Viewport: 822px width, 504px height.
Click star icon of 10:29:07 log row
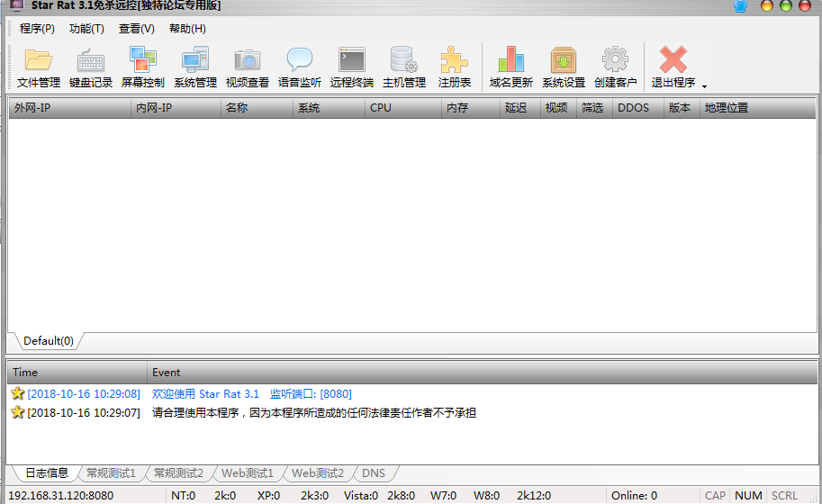coord(18,412)
